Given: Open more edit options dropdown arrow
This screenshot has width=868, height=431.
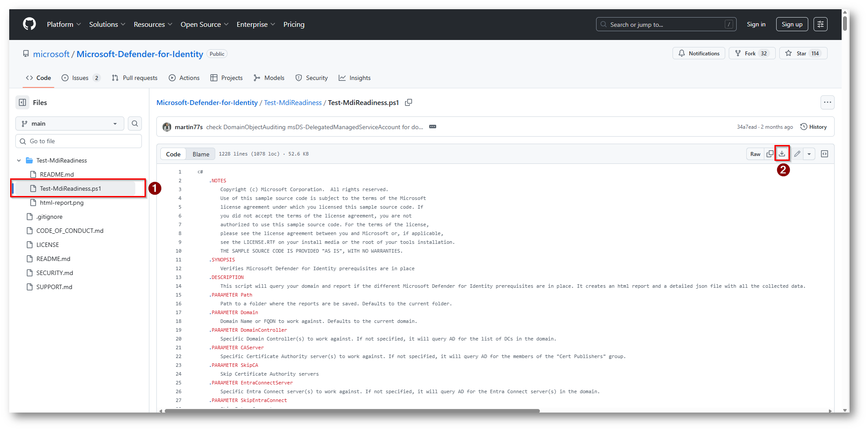Looking at the screenshot, I should tap(809, 154).
